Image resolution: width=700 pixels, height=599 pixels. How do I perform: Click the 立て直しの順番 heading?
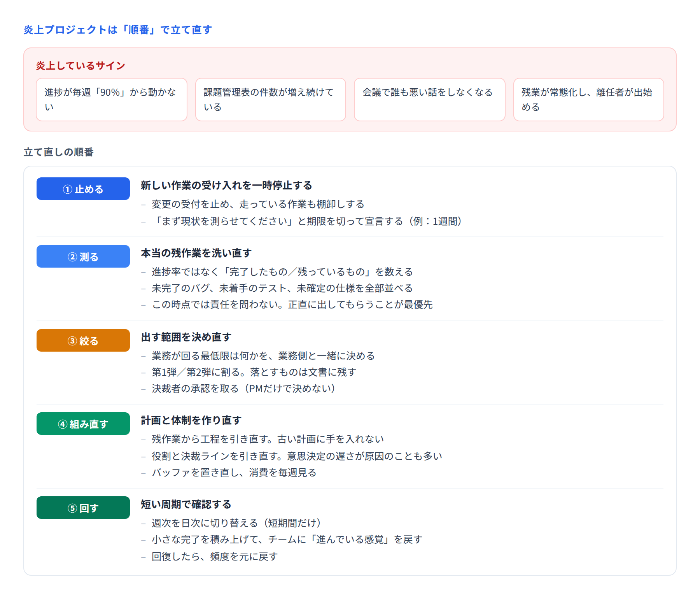[x=59, y=152]
